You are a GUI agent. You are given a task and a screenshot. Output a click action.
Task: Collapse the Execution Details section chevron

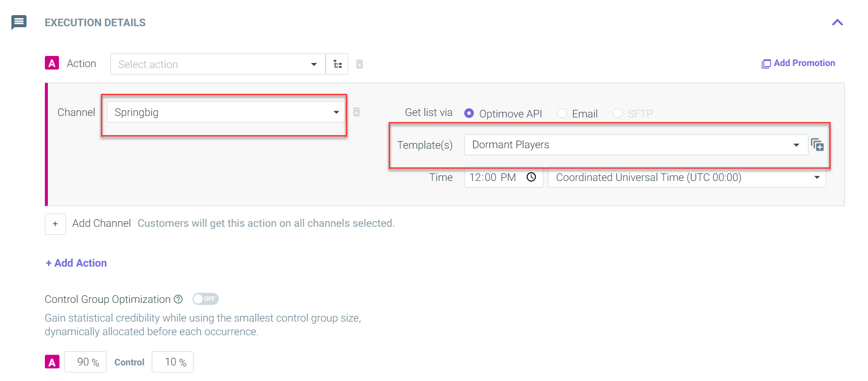pos(837,22)
